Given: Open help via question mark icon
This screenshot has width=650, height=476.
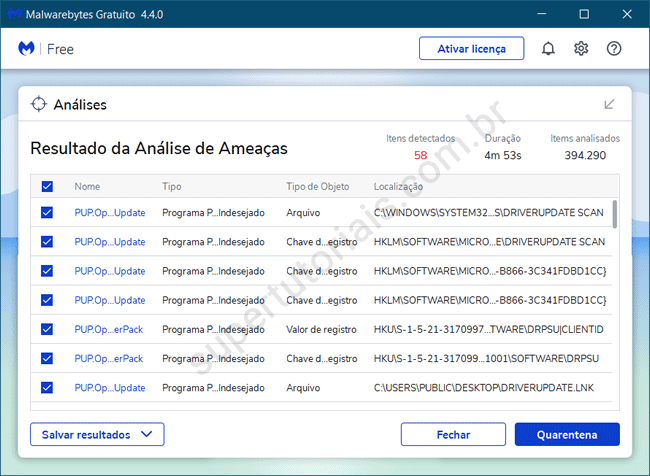Looking at the screenshot, I should [614, 48].
